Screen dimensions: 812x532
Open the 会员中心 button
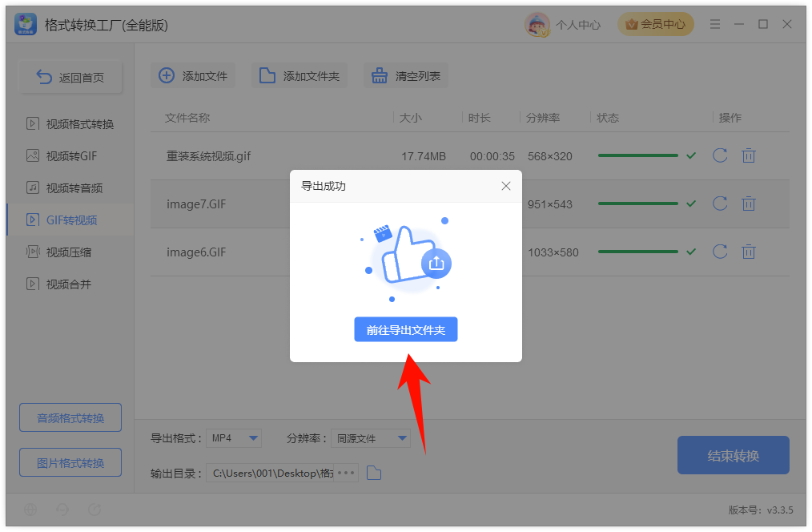coord(656,24)
